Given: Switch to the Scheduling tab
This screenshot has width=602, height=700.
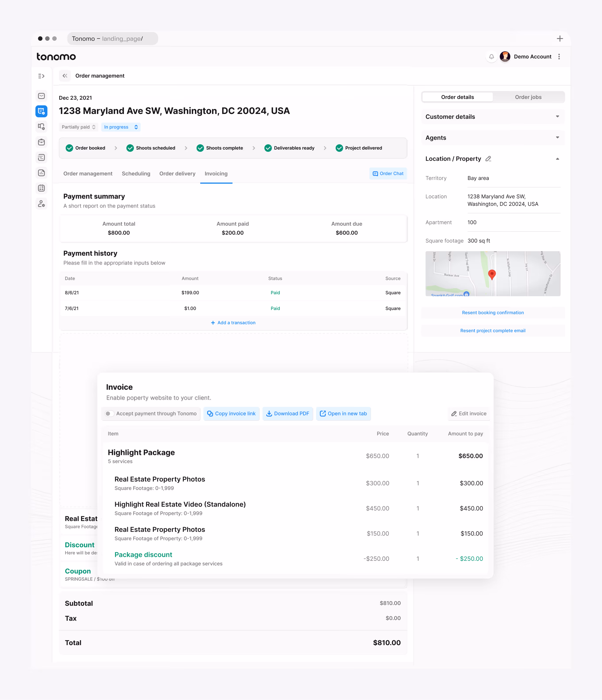Looking at the screenshot, I should coord(136,174).
